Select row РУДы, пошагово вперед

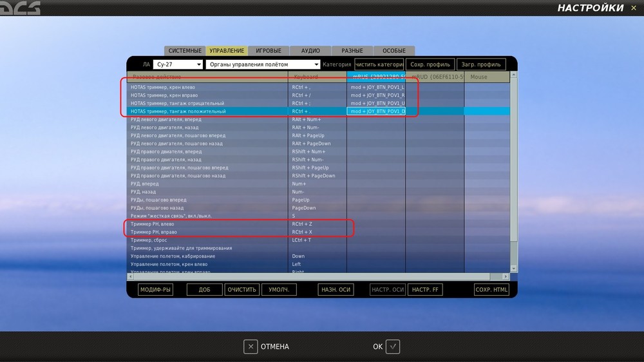point(318,200)
